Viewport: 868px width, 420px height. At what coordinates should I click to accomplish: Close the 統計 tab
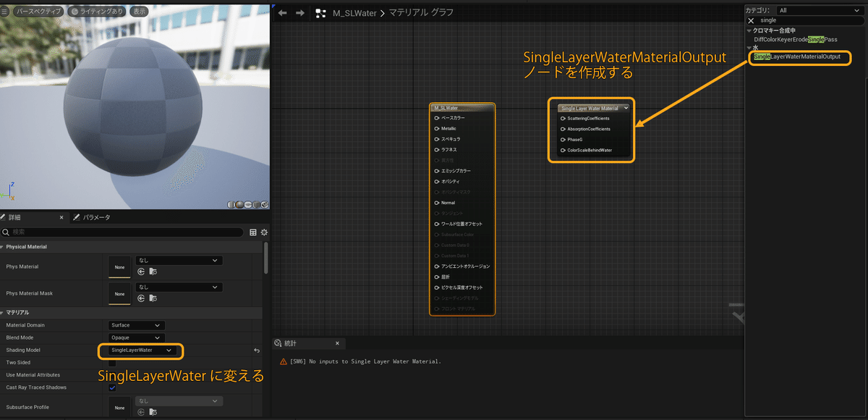pos(337,343)
